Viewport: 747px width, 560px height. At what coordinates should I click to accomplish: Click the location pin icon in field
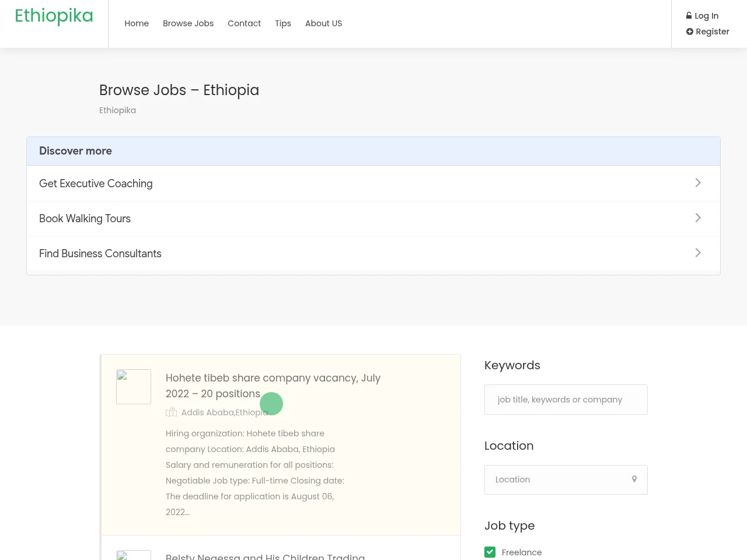(634, 480)
